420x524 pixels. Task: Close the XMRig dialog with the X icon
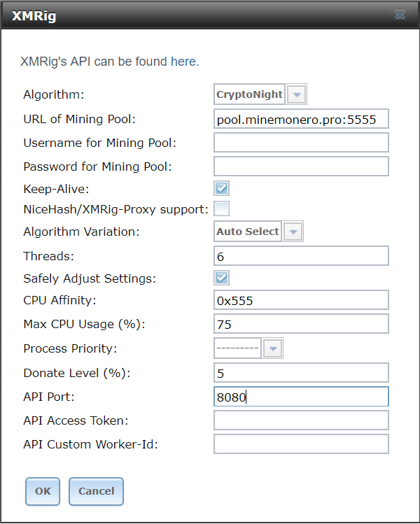pyautogui.click(x=400, y=15)
